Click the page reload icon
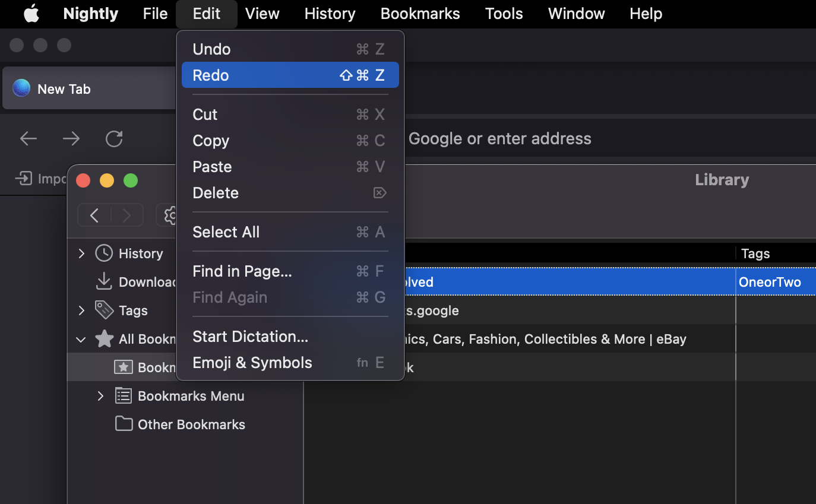Screen dimensions: 816x504 (113, 138)
